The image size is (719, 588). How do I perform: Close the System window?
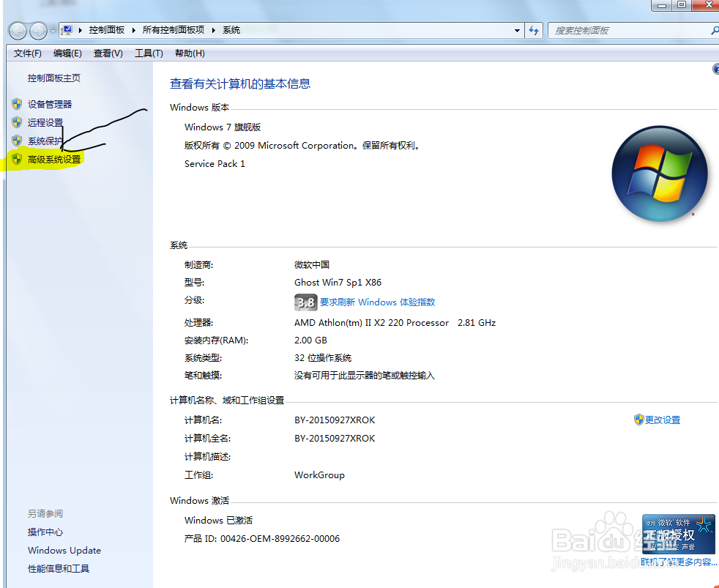tap(706, 5)
